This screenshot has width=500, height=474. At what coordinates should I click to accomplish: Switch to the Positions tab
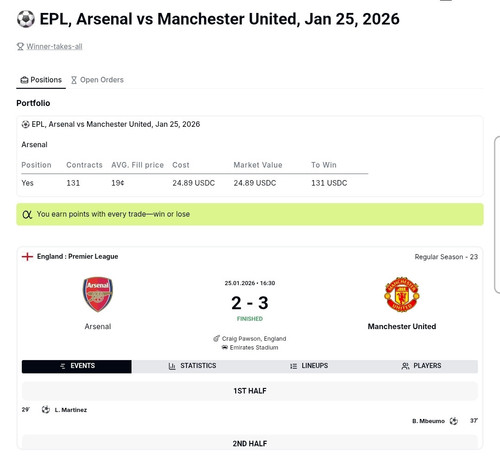click(x=41, y=80)
